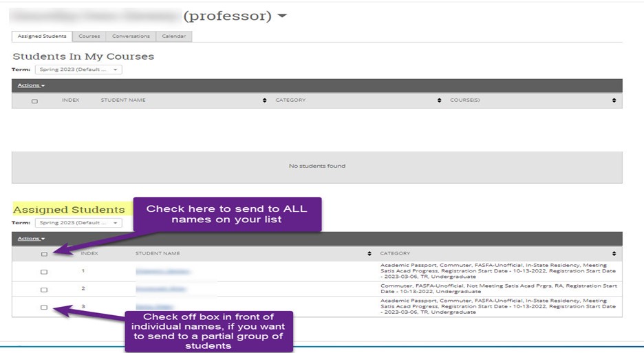Select checkbox for student index 1
The height and width of the screenshot is (353, 644).
(x=44, y=272)
